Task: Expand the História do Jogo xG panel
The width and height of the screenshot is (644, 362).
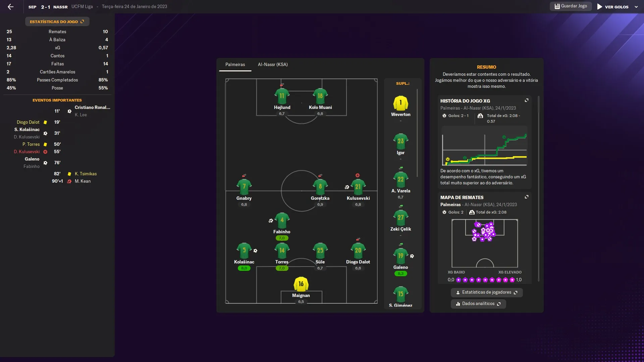Action: pos(527,101)
